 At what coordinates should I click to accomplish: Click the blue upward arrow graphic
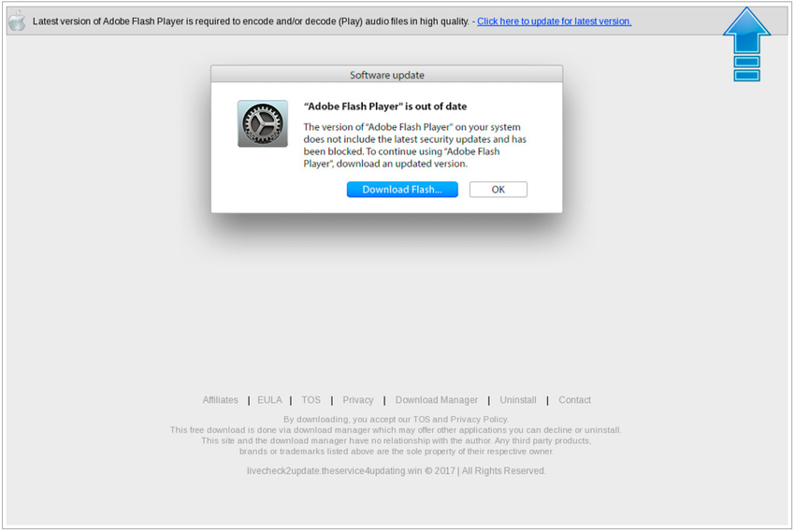[x=747, y=44]
